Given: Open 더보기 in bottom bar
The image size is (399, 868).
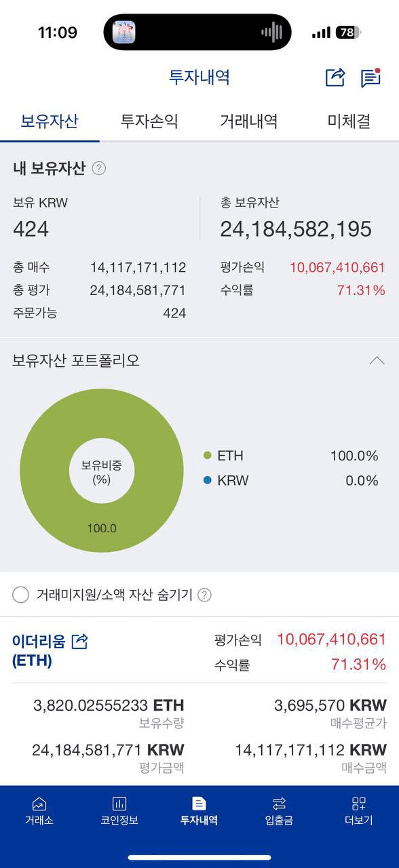Looking at the screenshot, I should tap(359, 811).
